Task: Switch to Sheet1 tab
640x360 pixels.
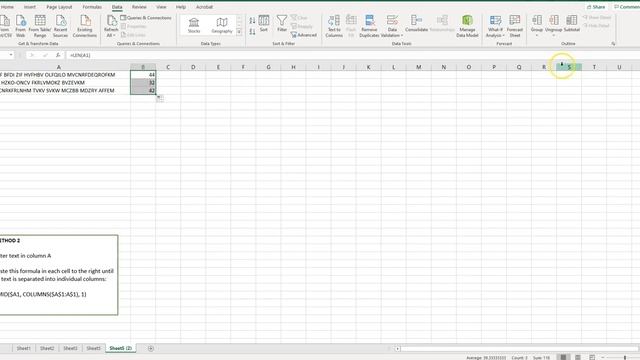Action: point(23,348)
